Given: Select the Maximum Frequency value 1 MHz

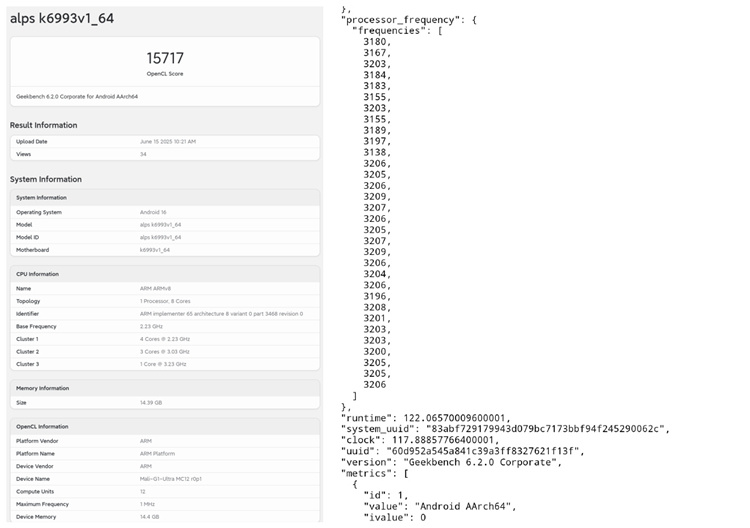Looking at the screenshot, I should click(147, 504).
